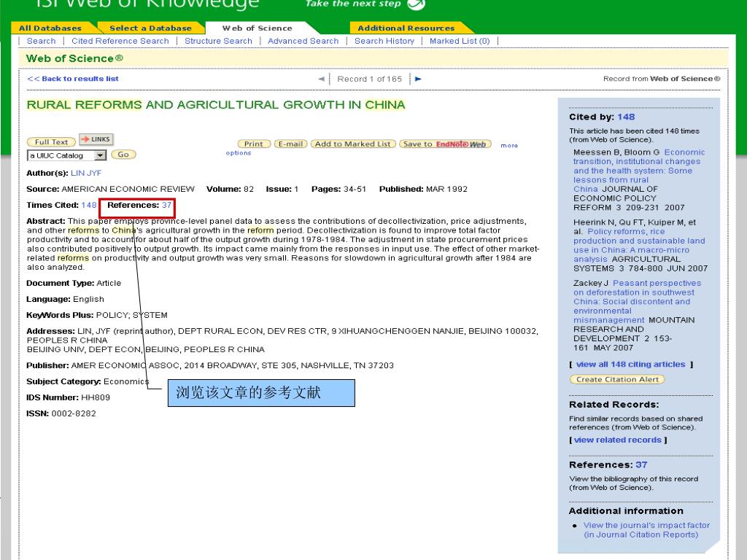Viewport: 747px width, 560px height.
Task: Click the Record 1 of 165 text
Action: (370, 79)
